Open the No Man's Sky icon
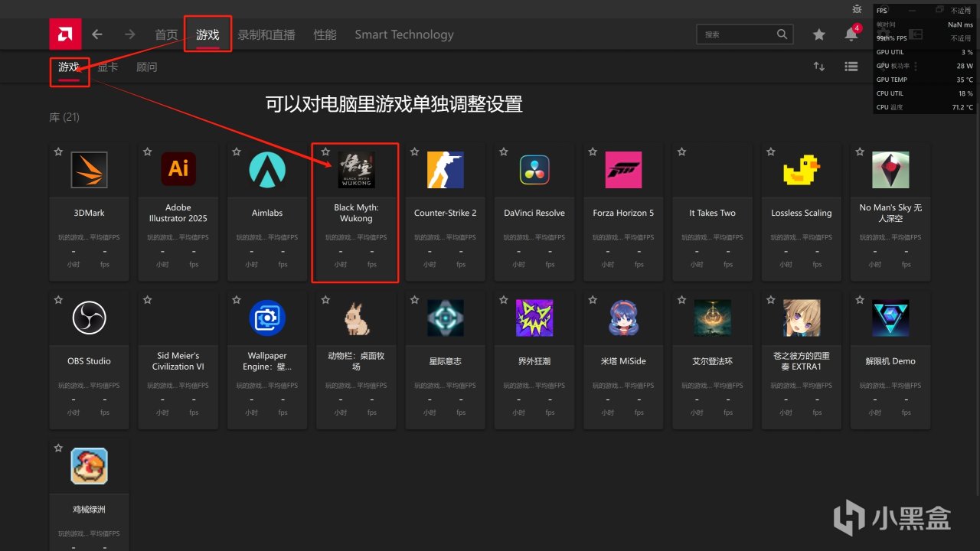This screenshot has width=980, height=551. [x=890, y=170]
